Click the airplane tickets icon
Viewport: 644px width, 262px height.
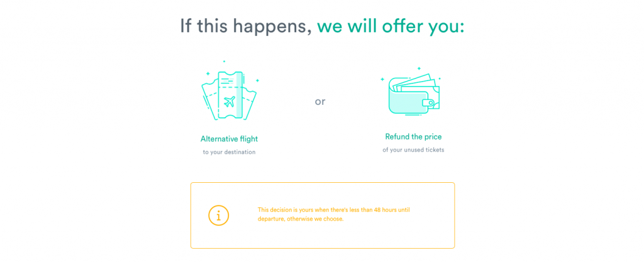pos(229,96)
